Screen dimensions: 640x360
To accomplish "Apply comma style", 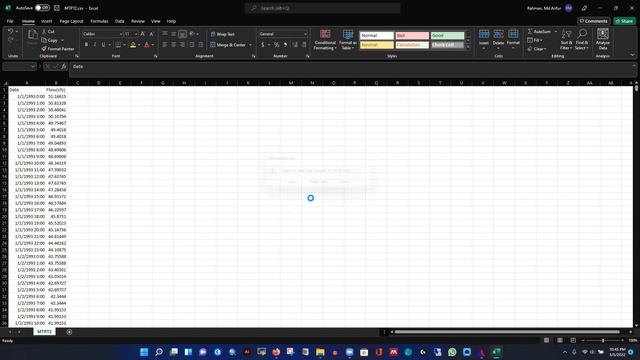I will click(285, 44).
